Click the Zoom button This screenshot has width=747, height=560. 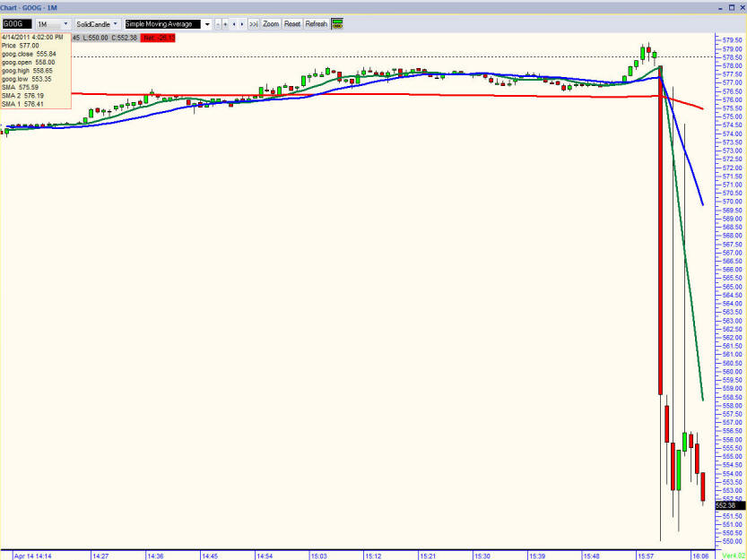(x=271, y=24)
